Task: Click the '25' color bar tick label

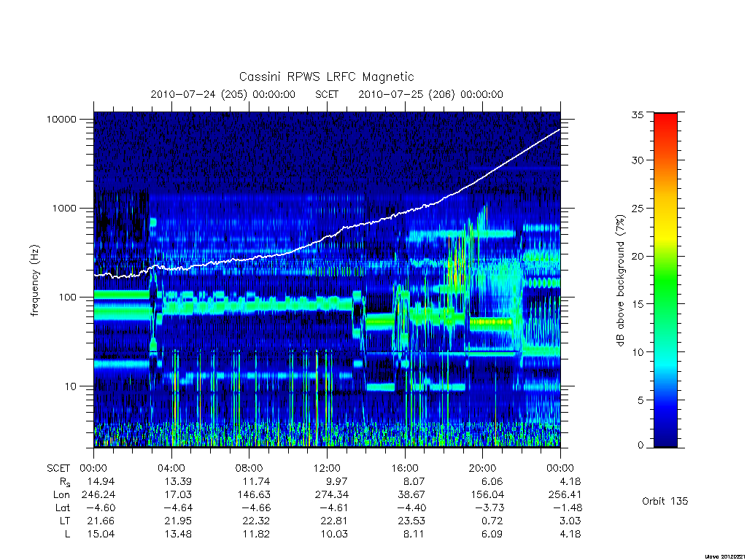Action: (637, 208)
